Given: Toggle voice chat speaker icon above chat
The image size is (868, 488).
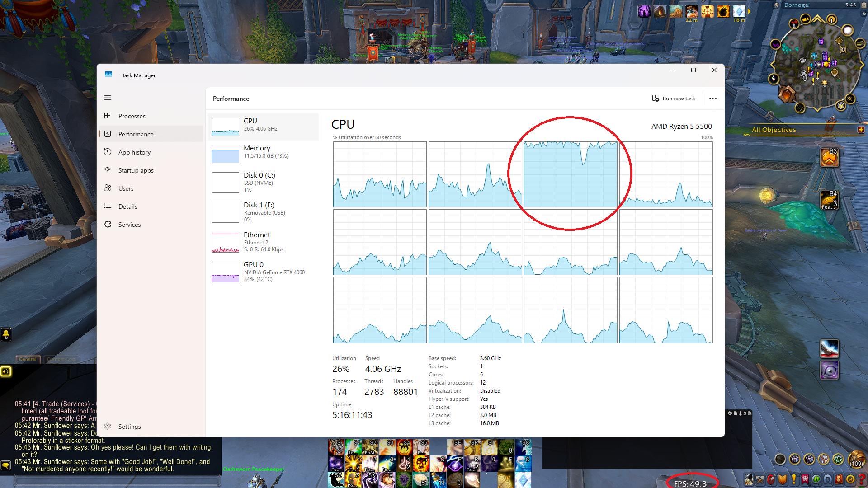Looking at the screenshot, I should pyautogui.click(x=5, y=371).
